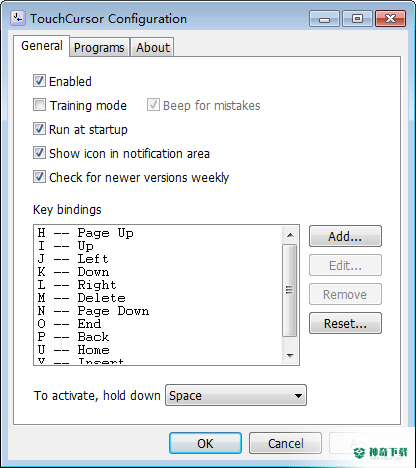Click the TouchCursor title bar app icon
Viewport: 416px width, 468px height.
17,18
